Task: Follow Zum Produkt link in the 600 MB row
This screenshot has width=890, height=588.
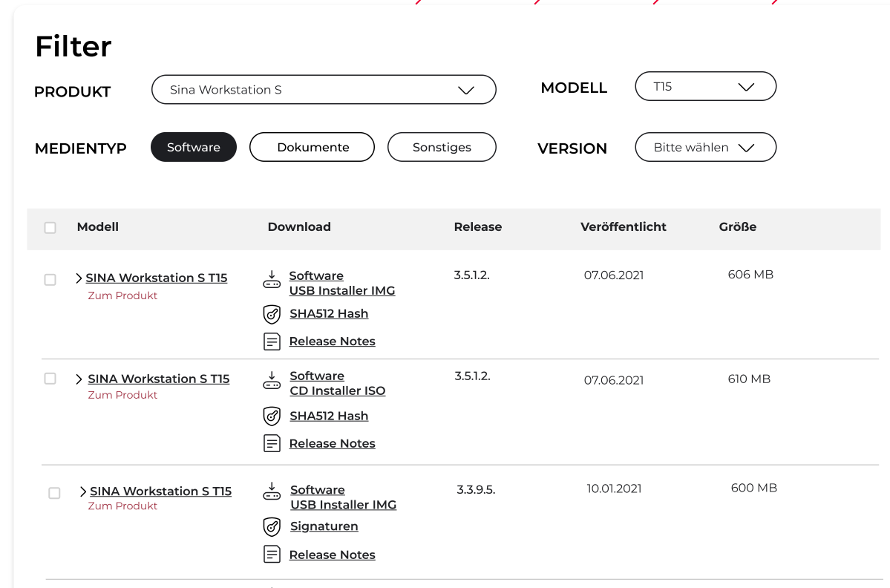Action: [x=122, y=506]
